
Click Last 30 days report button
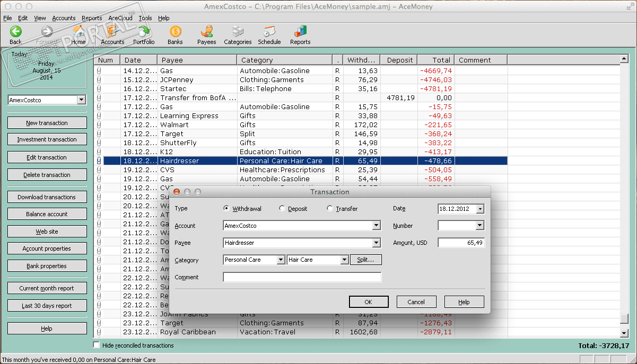click(x=47, y=306)
